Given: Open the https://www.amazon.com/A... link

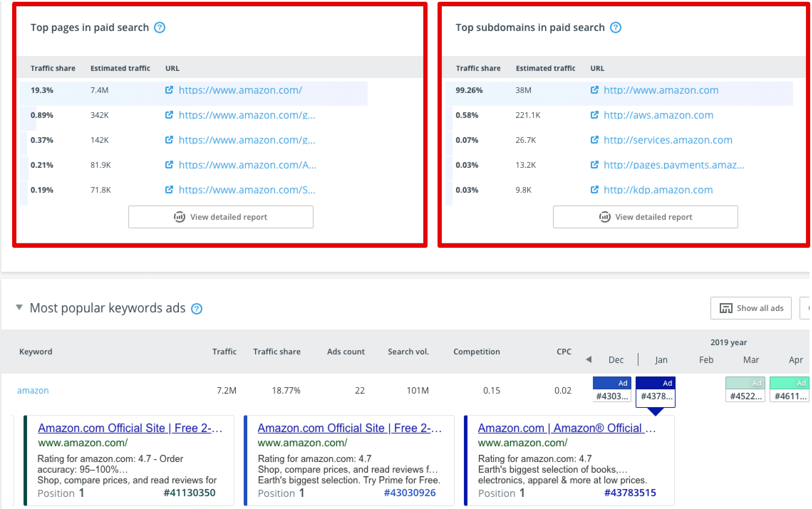Looking at the screenshot, I should click(247, 165).
